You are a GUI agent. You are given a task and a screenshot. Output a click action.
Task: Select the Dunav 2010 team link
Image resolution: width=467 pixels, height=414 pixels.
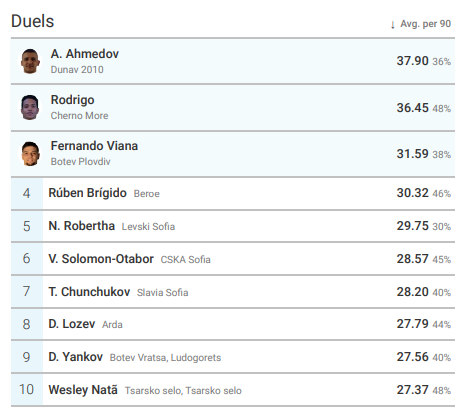pyautogui.click(x=77, y=70)
